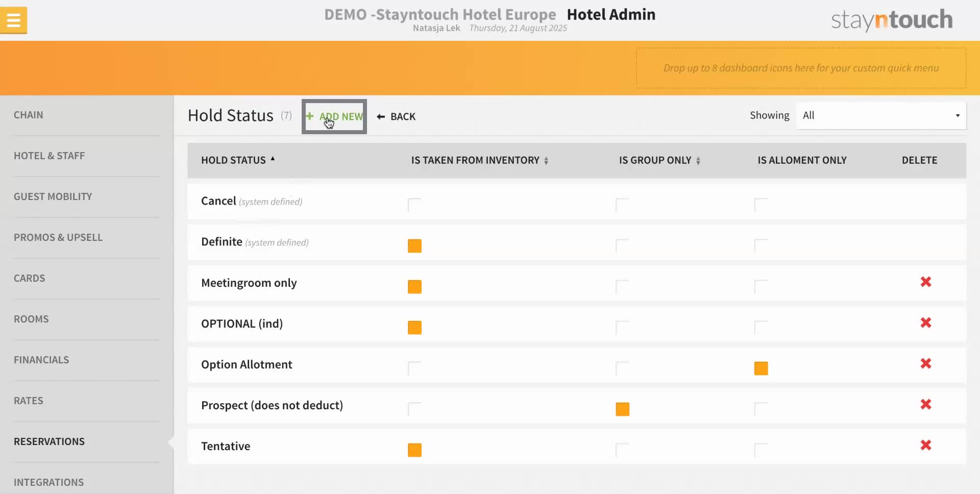The height and width of the screenshot is (494, 980).
Task: Uncheck Prospect is group only checkbox
Action: [x=622, y=409]
